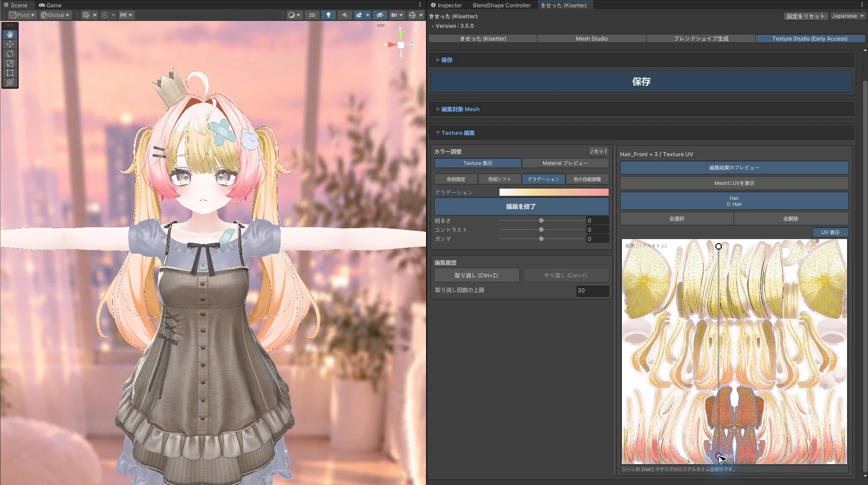Select the Scale tool

(x=10, y=63)
